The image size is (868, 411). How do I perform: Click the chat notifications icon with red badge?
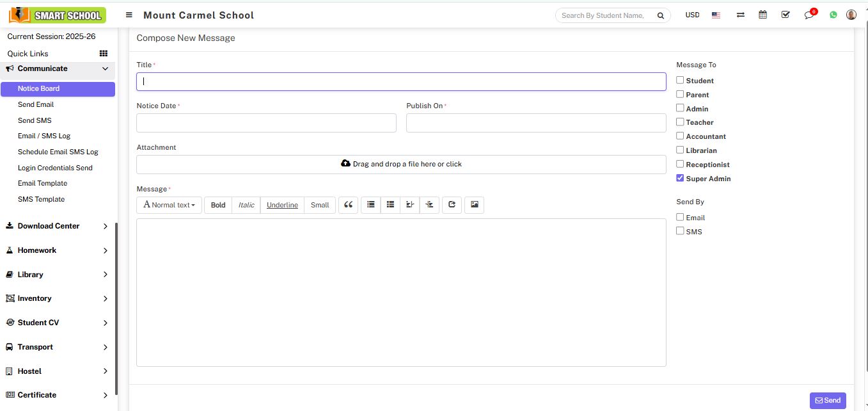(x=809, y=15)
